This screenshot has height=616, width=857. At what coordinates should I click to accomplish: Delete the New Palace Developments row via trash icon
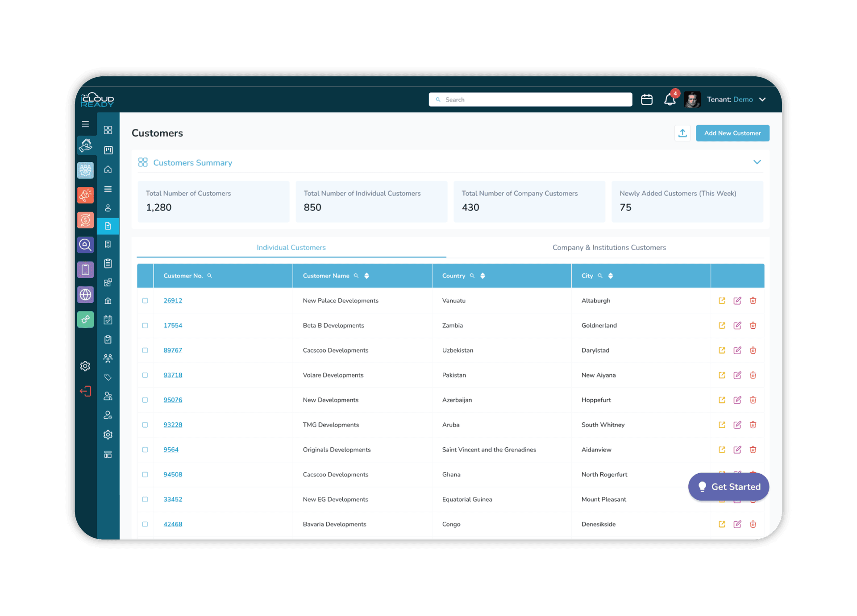(753, 300)
